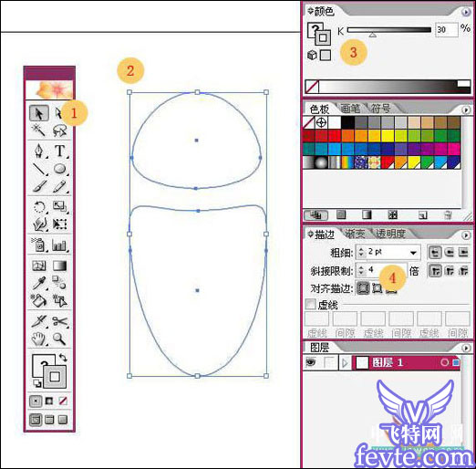Choose the leftmost (butt) cap button
The height and width of the screenshot is (469, 476).
point(435,252)
